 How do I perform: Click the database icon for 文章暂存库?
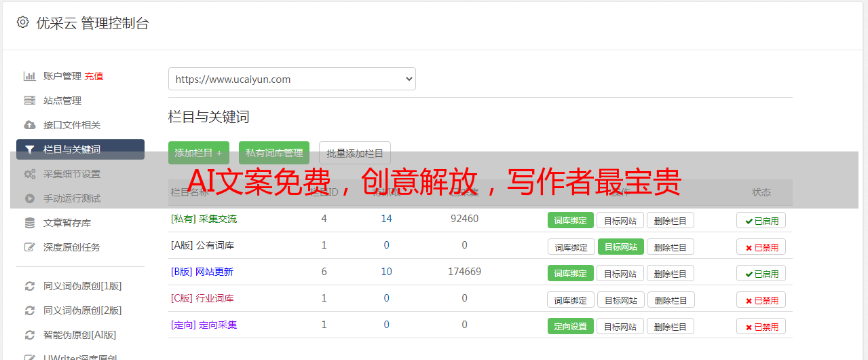[x=30, y=223]
